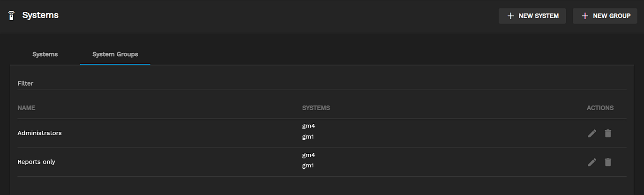Click the SYSTEMS column header
644x195 pixels.
coord(316,108)
